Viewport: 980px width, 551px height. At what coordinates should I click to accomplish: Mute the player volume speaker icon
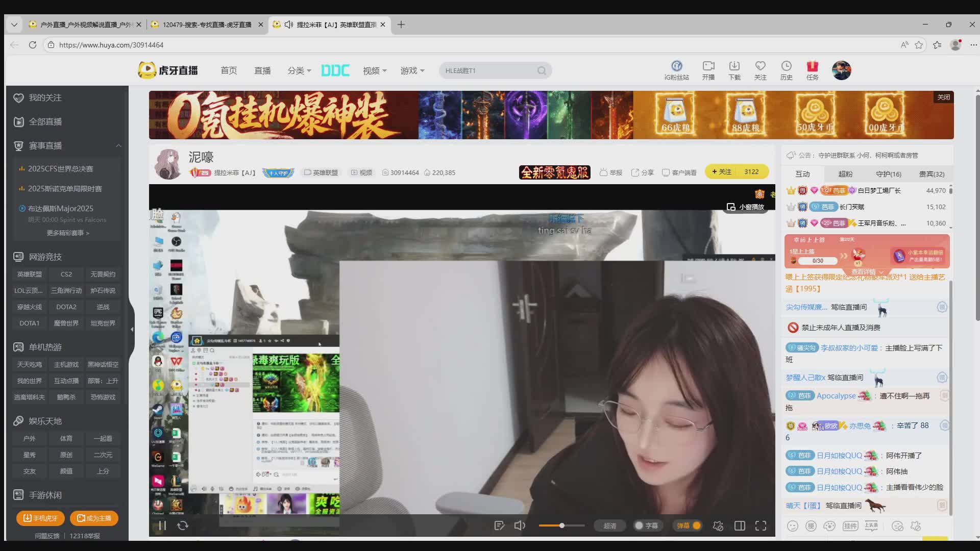(x=520, y=525)
